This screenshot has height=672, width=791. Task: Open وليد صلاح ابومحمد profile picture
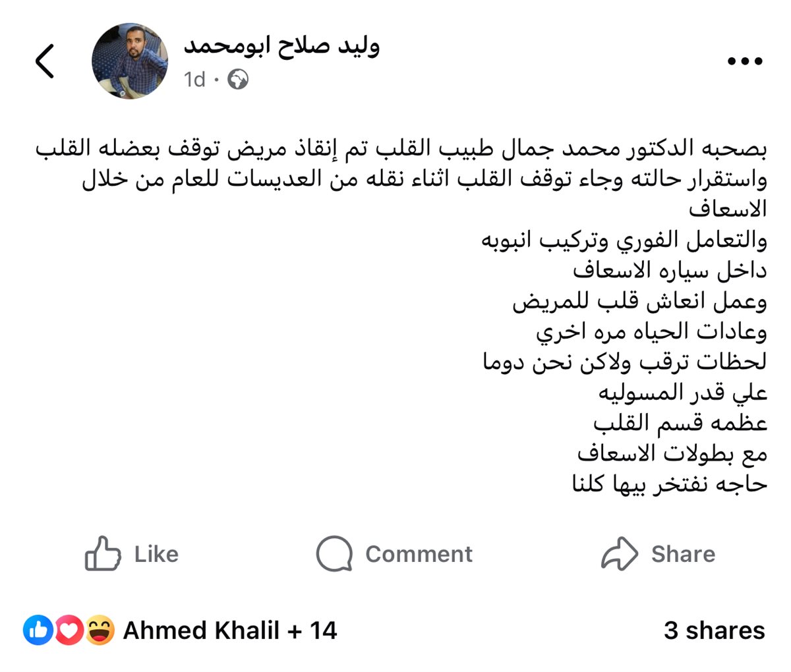132,61
